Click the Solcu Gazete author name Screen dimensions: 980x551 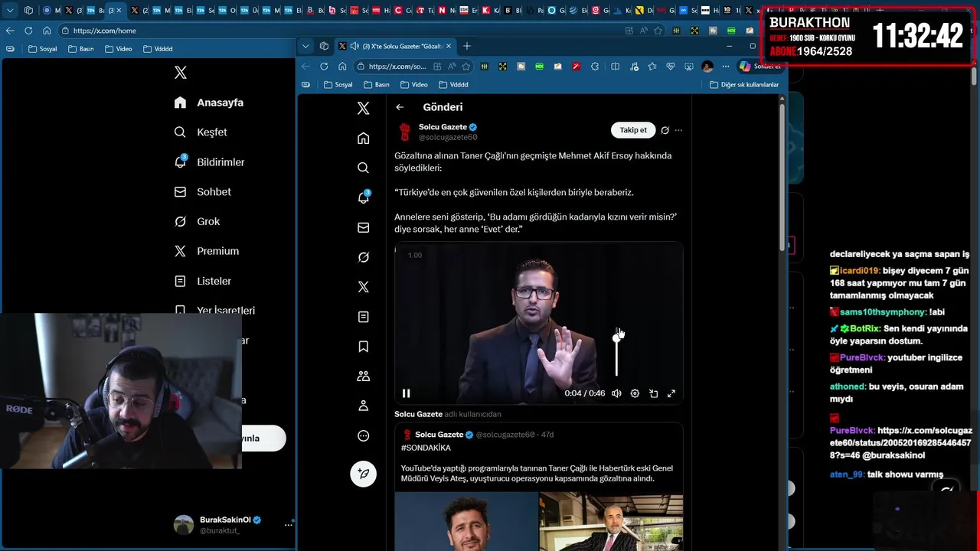[443, 127]
